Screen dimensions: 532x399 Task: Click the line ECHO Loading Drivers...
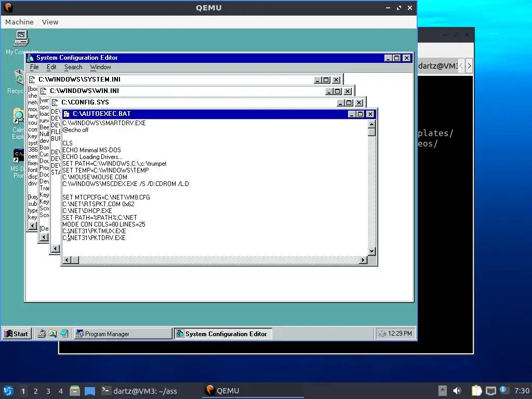point(92,157)
